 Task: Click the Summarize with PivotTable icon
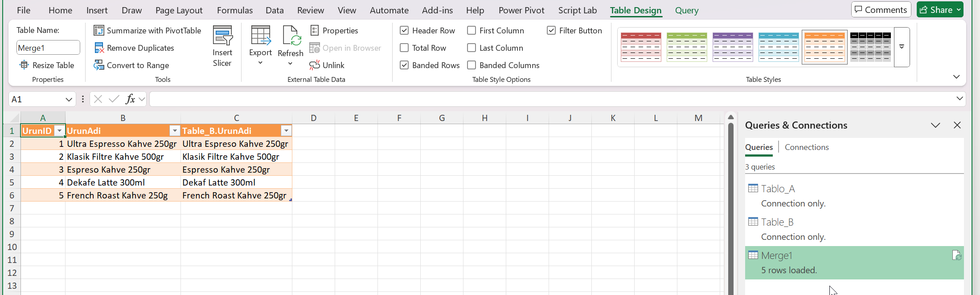(x=99, y=30)
